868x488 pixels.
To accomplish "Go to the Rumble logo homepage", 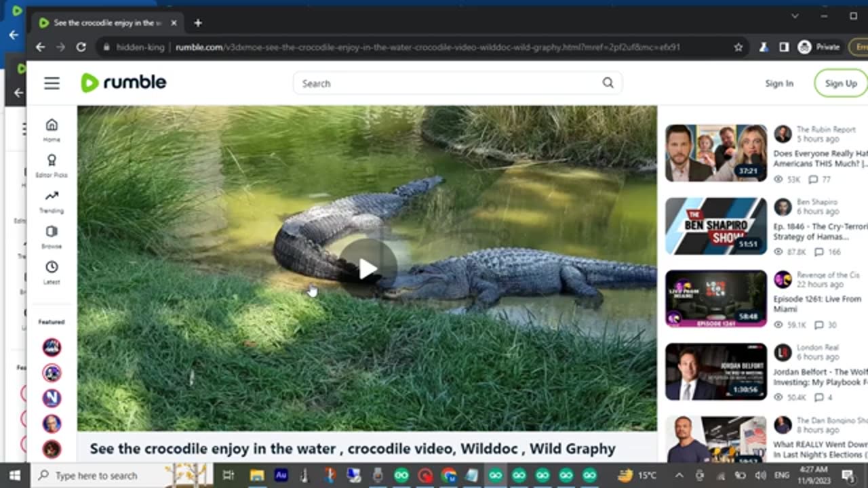I will point(123,83).
